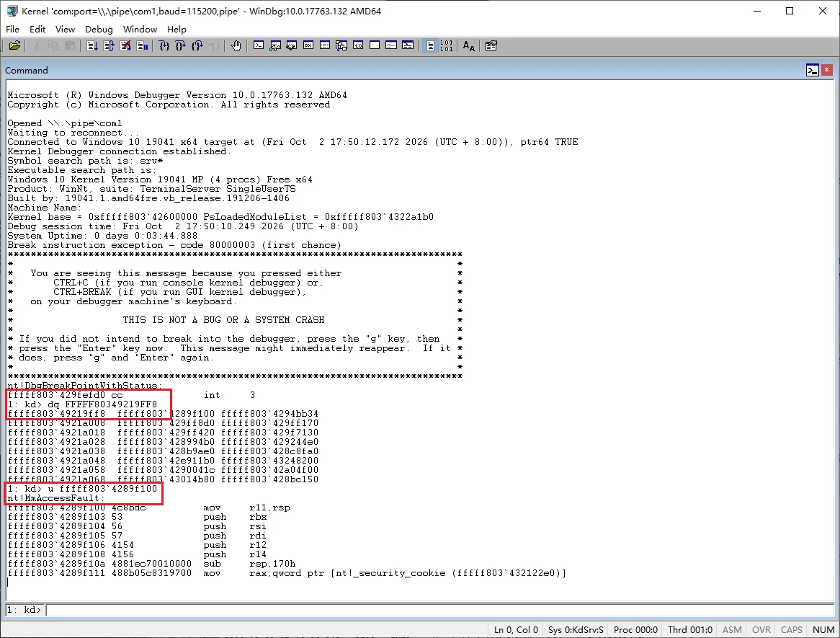Open the Options toolbar icon
Viewport: 840px width, 638px height.
pyautogui.click(x=491, y=45)
